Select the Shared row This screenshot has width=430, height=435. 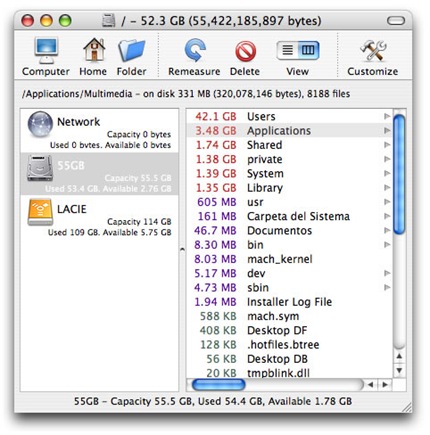point(289,145)
